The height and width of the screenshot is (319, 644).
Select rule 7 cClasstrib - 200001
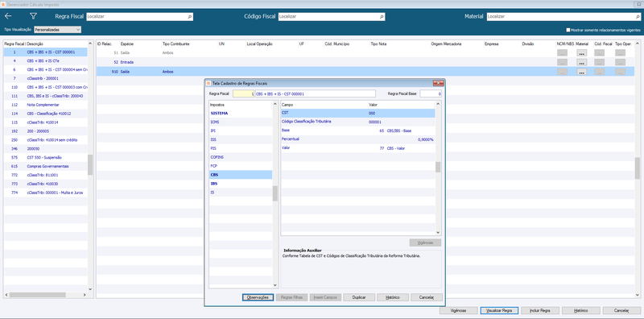[x=46, y=78]
